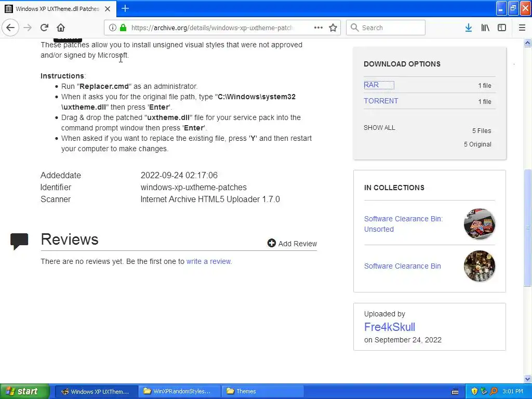Open the page actions three-dots menu
532x399 pixels.
[318, 28]
